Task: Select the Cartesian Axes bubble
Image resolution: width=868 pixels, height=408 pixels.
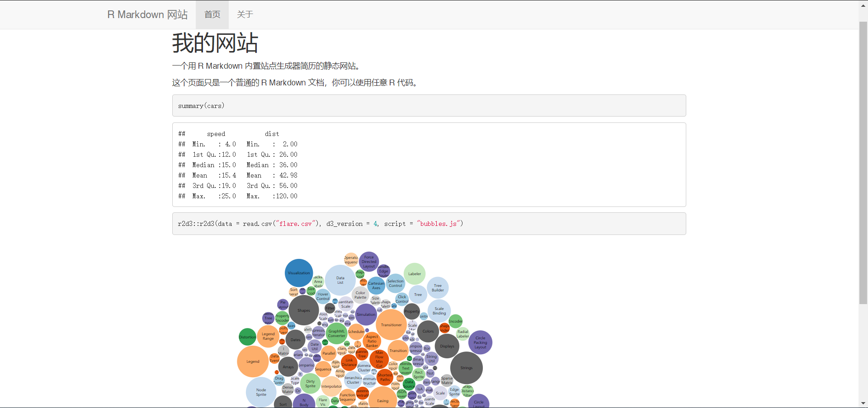Action: click(376, 286)
